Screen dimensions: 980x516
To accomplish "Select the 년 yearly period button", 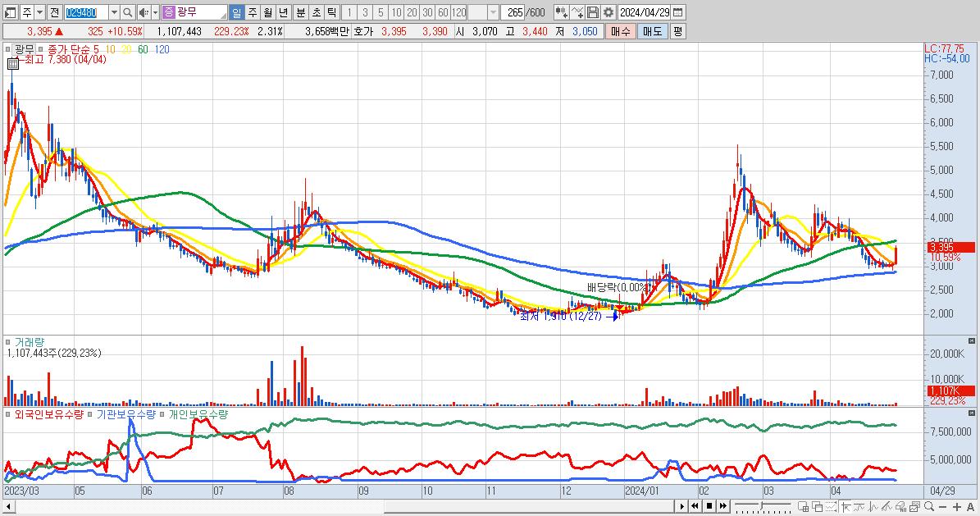I will pyautogui.click(x=283, y=12).
